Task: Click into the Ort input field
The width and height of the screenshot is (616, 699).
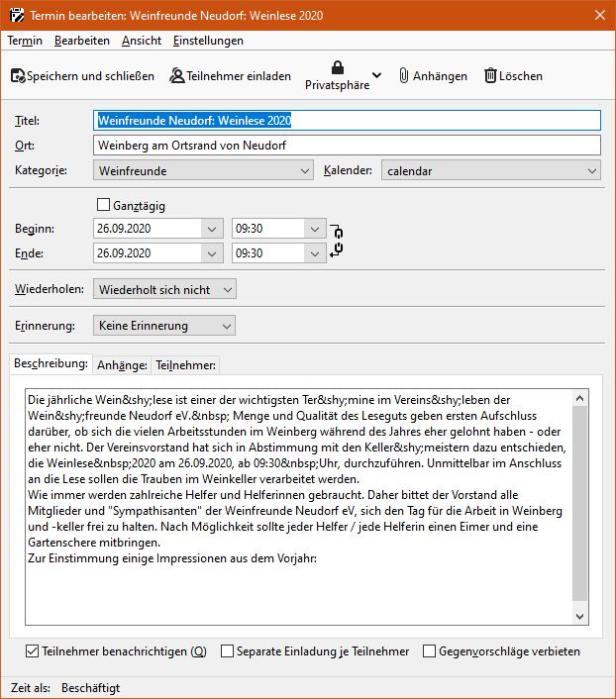Action: tap(347, 146)
